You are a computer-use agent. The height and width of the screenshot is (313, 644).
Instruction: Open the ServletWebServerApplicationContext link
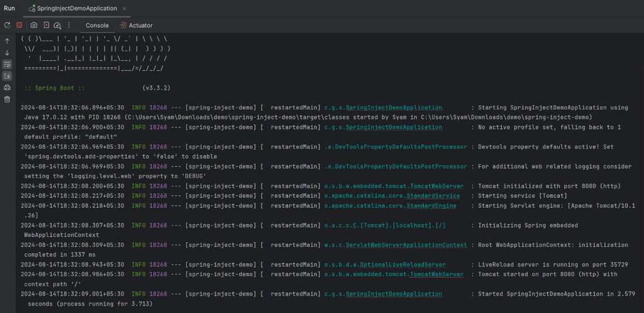coord(435,245)
